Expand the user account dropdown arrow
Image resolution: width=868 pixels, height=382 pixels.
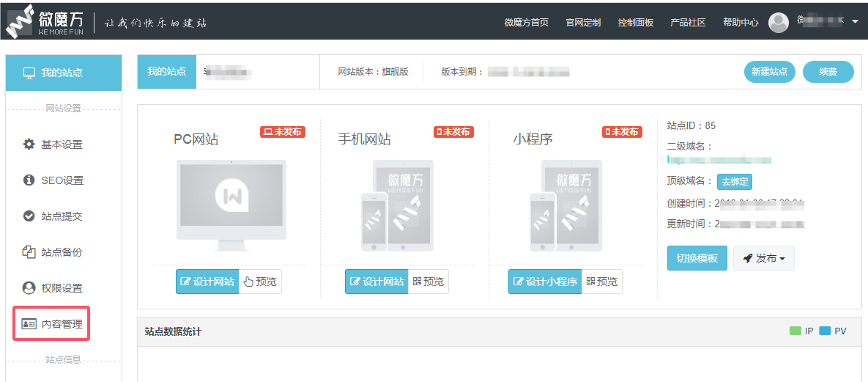coord(855,22)
